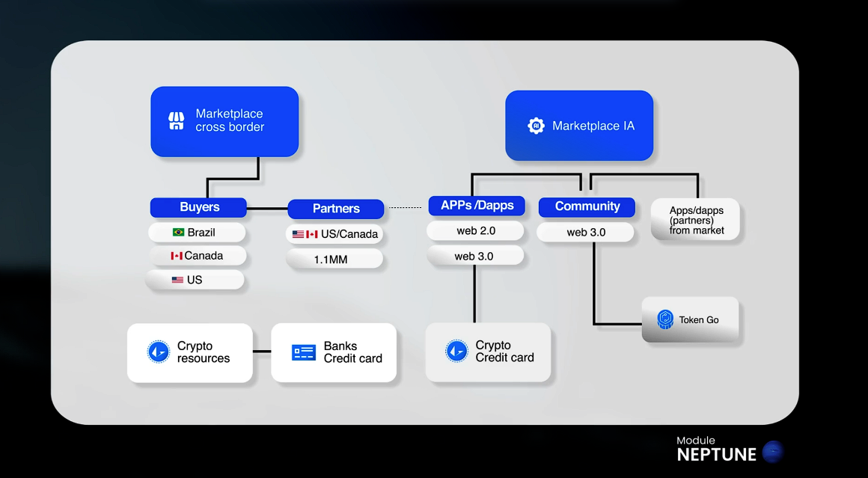
Task: Click the Crypto Credit card round logo
Action: 456,352
